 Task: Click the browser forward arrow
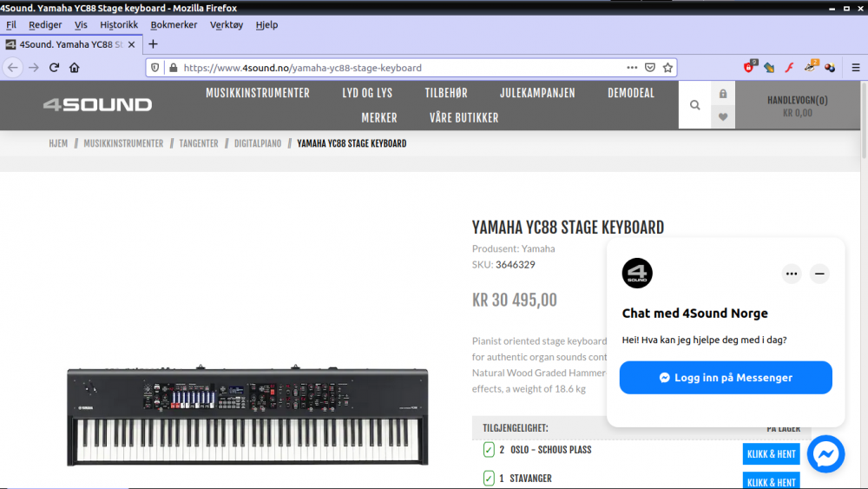[34, 68]
